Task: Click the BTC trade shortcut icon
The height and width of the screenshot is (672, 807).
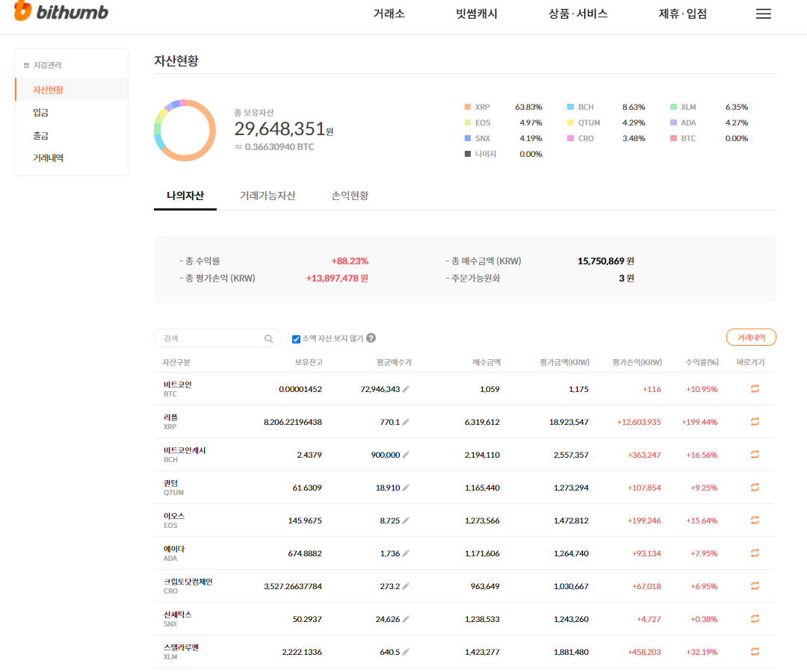Action: tap(755, 389)
